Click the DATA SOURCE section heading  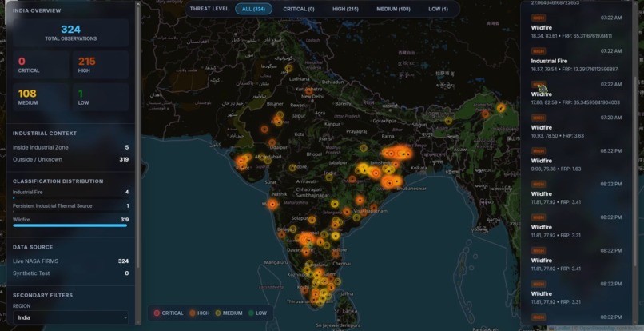[x=33, y=247]
